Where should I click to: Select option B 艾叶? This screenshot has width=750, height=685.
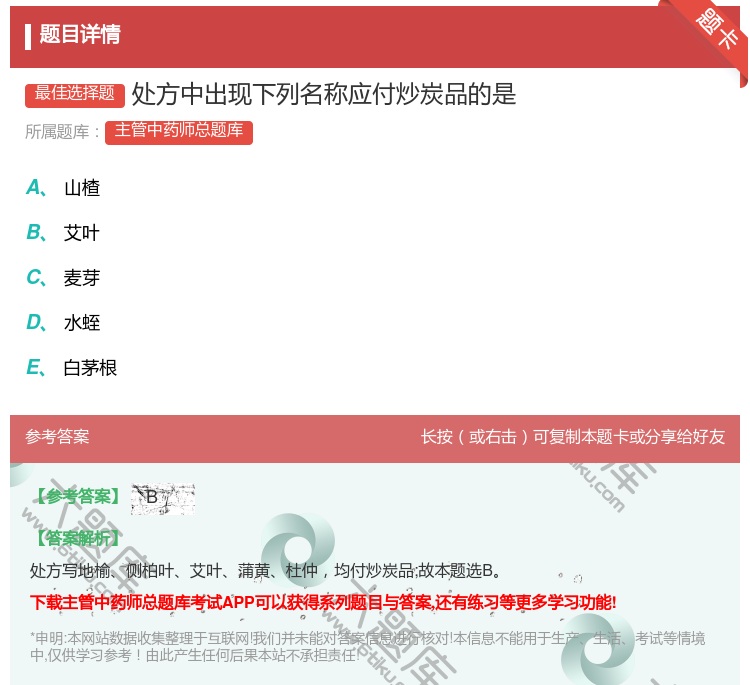(x=63, y=232)
